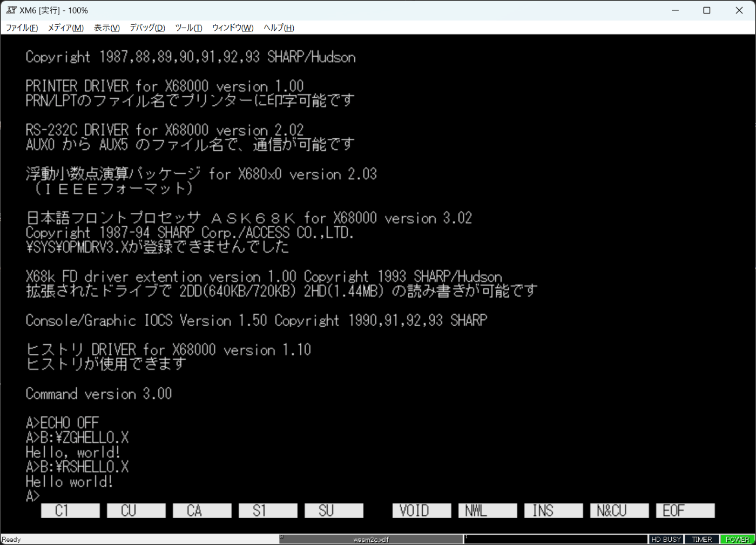Screen dimensions: 756x545
Task: Click the '¥SYS¥OPMDRV3.Xが登録できませんでした' error line
Action: tap(157, 247)
